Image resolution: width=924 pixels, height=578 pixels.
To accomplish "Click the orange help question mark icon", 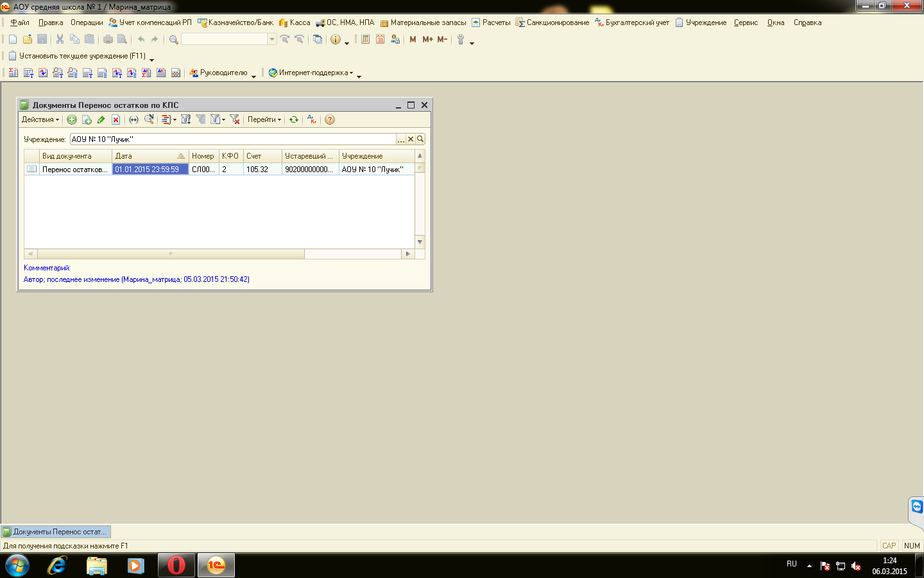I will click(330, 119).
